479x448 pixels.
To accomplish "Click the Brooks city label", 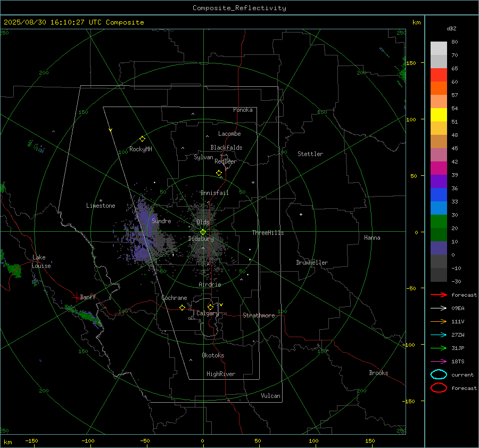I will coord(378,373).
